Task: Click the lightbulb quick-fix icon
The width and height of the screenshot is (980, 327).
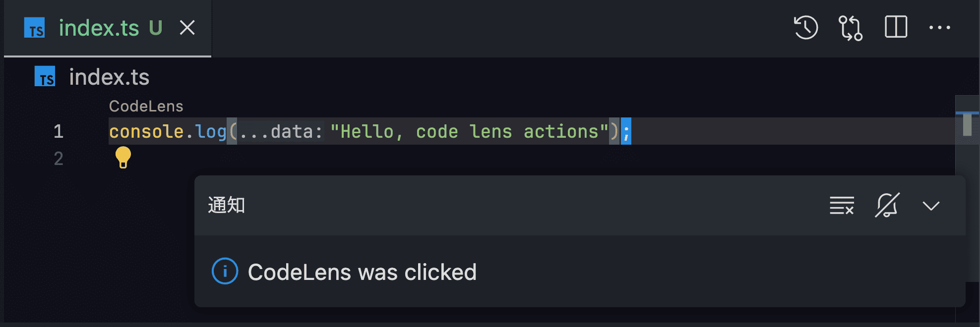Action: pos(123,158)
